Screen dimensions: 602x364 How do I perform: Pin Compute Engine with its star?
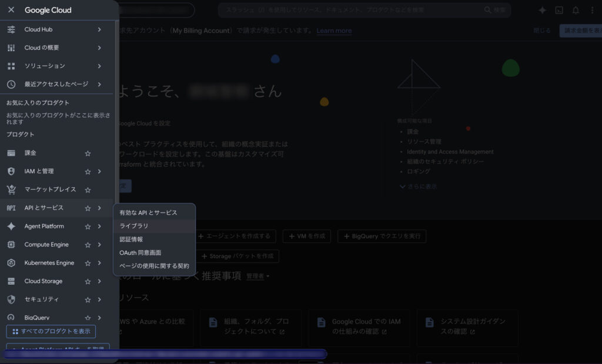(x=88, y=245)
